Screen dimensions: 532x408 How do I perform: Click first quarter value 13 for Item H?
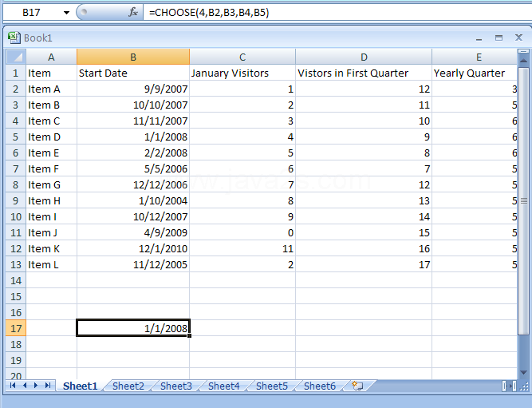(364, 200)
